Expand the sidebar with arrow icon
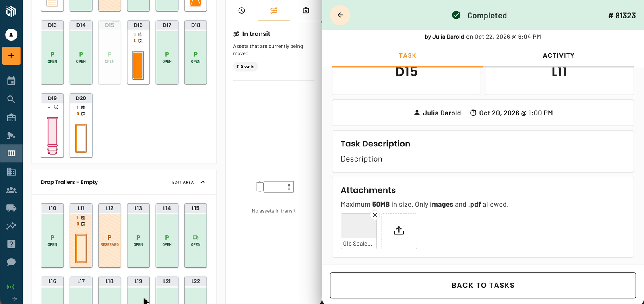644x304 pixels. tap(15, 299)
